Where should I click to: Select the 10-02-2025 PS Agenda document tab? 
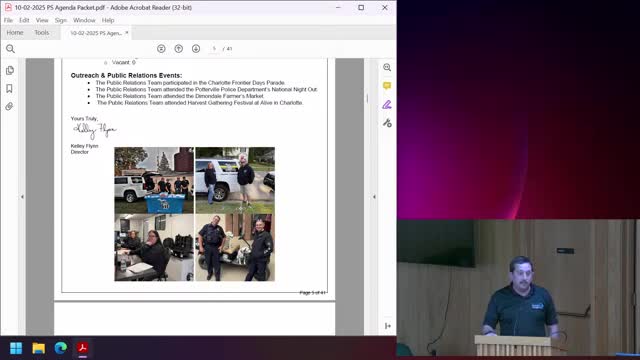(x=96, y=33)
